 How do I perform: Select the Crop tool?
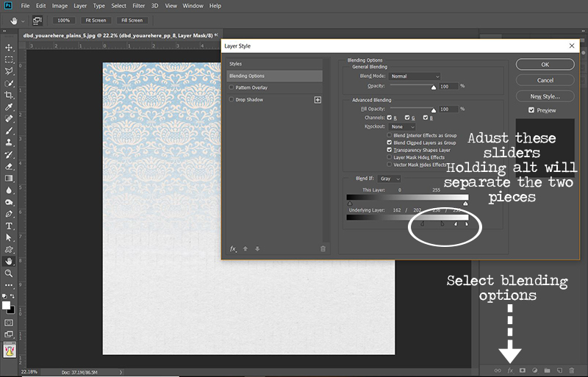(x=9, y=95)
